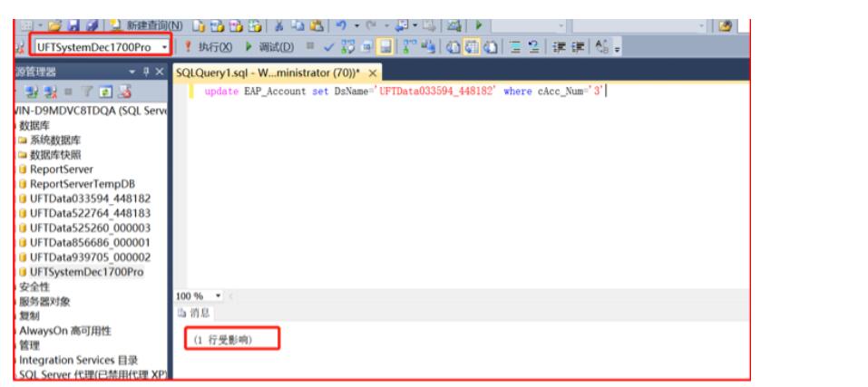Click the Increase Indent icon
Image resolution: width=868 pixels, height=387 pixels.
pyautogui.click(x=578, y=47)
